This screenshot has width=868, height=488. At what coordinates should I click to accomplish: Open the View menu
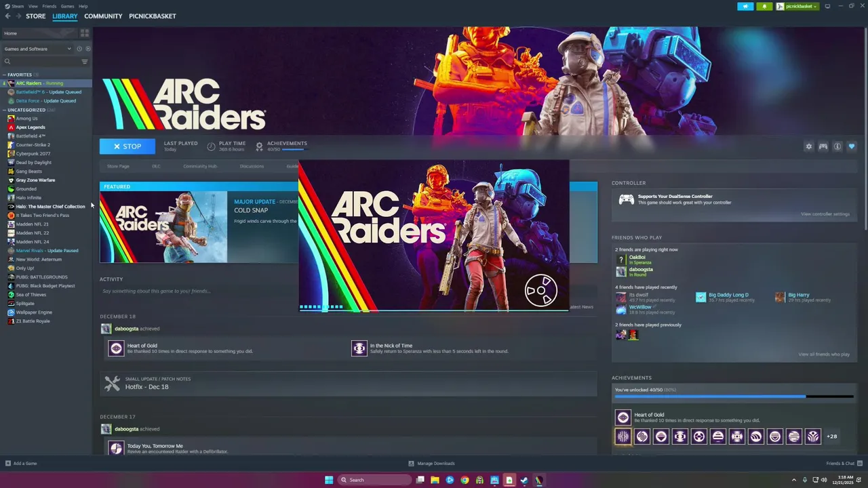[33, 6]
